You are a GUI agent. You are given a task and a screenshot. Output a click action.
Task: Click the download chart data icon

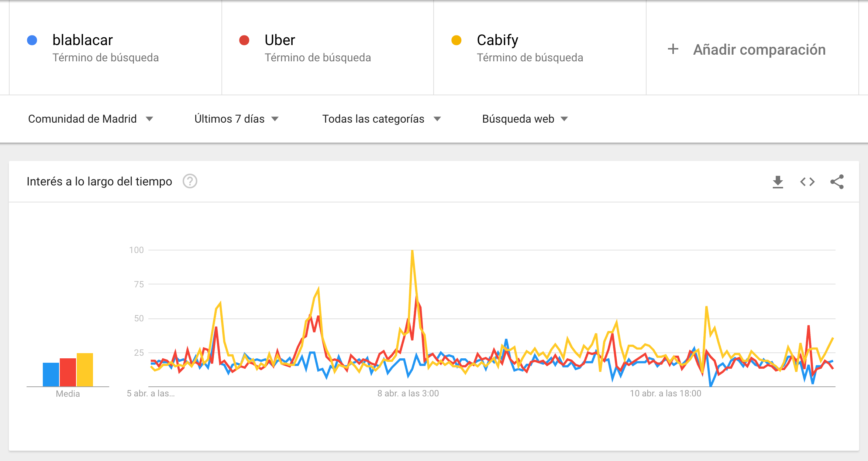[x=778, y=182]
